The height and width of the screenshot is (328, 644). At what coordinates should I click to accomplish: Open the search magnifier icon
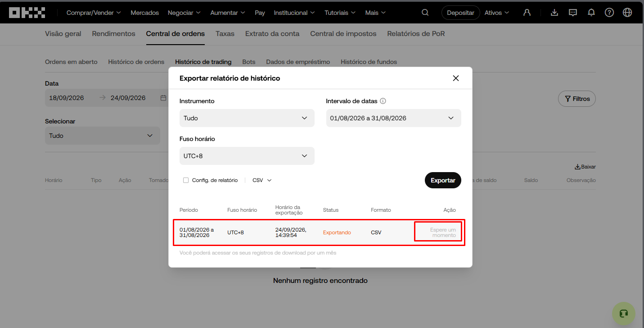click(425, 13)
